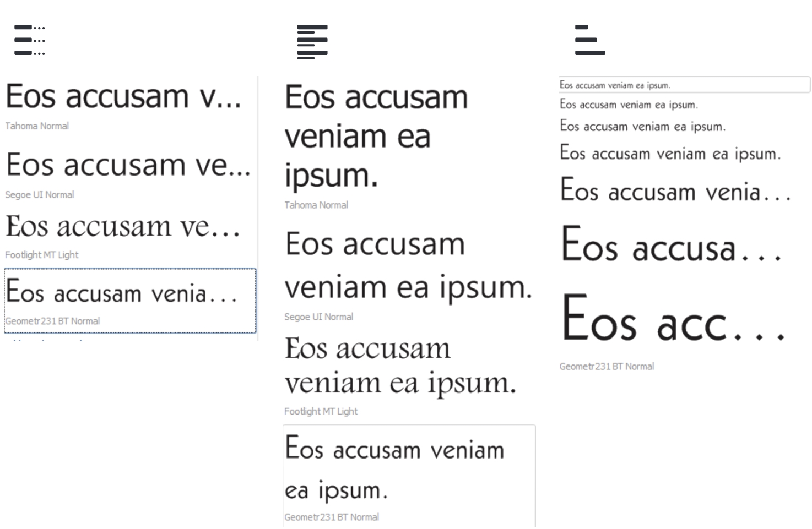Viewport: 812px width, 529px height.
Task: Click the two-line wrapped Segoe UI sample
Action: 408,265
